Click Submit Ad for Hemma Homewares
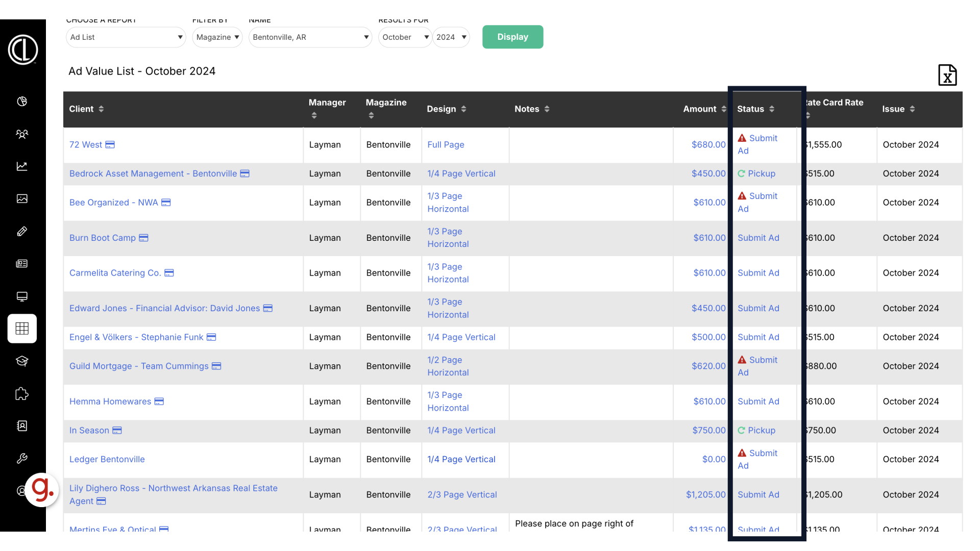 758,402
